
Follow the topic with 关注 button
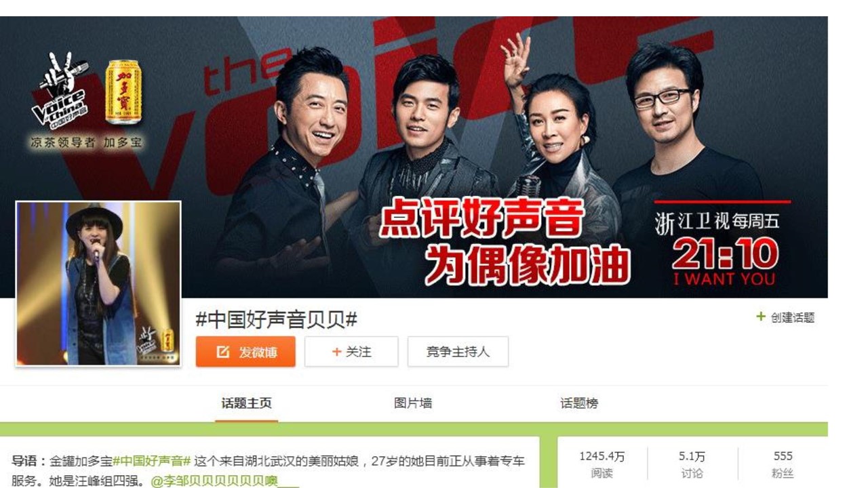coord(351,352)
